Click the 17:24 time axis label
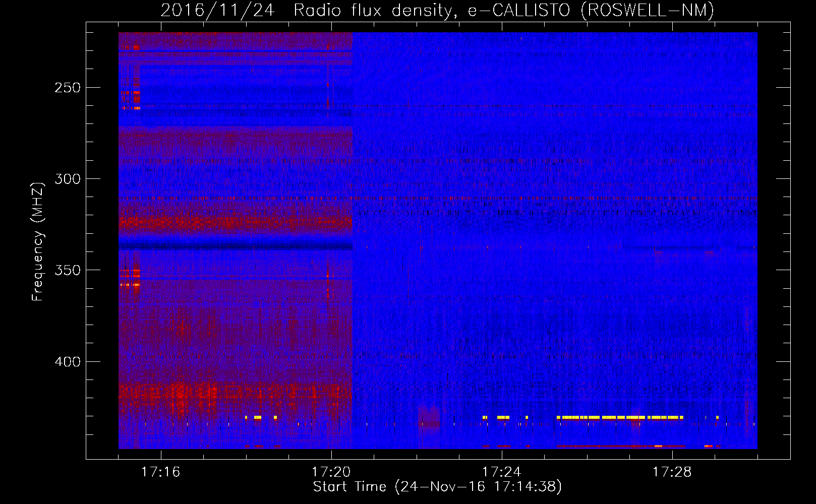The image size is (816, 504). coord(501,472)
